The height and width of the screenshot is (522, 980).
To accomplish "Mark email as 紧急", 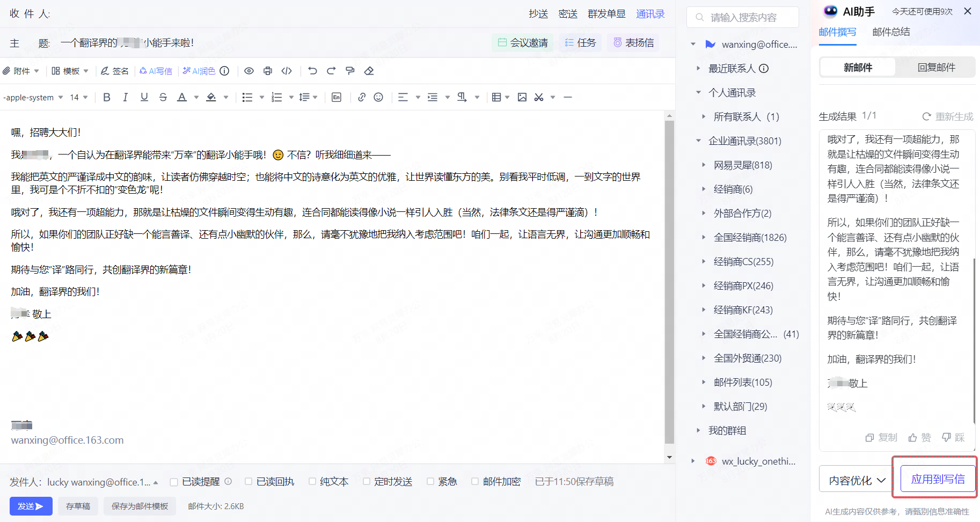I will [430, 482].
